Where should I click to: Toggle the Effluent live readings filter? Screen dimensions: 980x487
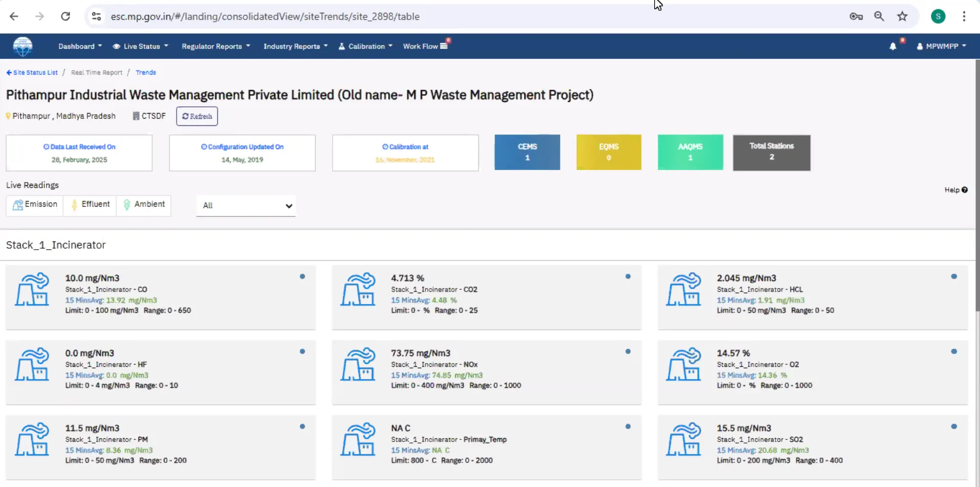[x=90, y=205]
